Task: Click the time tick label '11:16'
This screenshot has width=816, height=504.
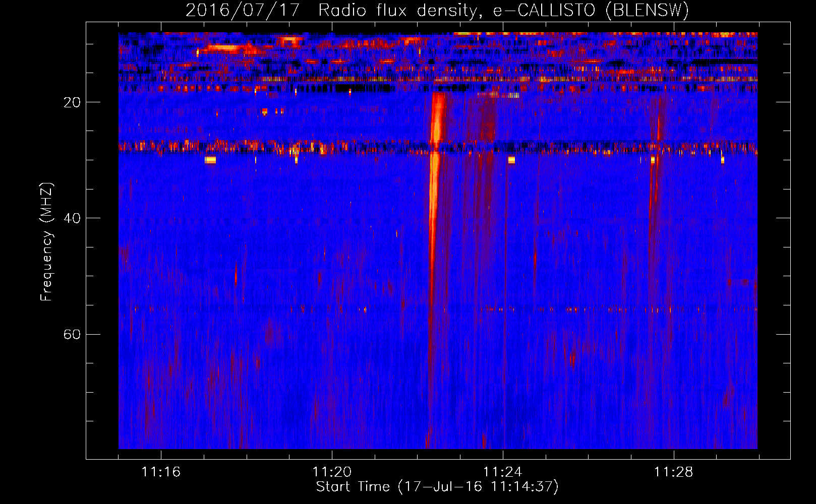Action: click(161, 472)
